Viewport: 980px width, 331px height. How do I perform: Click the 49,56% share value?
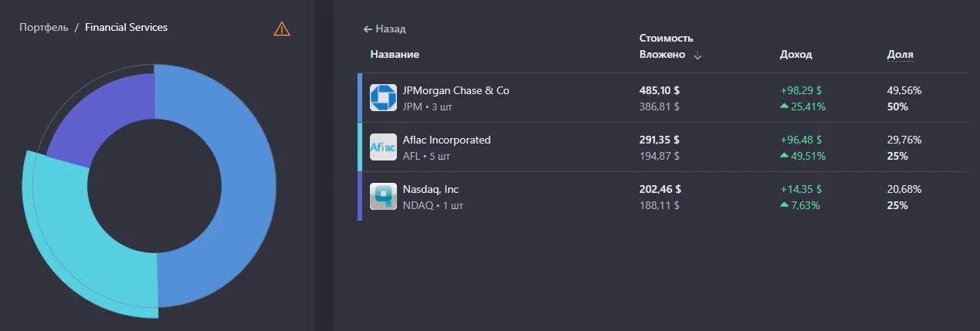pos(904,90)
